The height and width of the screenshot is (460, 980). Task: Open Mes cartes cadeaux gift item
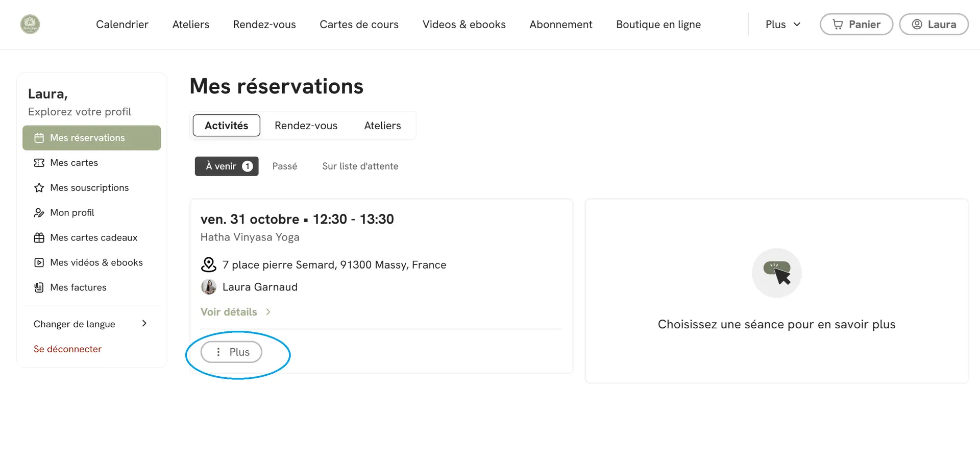[93, 238]
